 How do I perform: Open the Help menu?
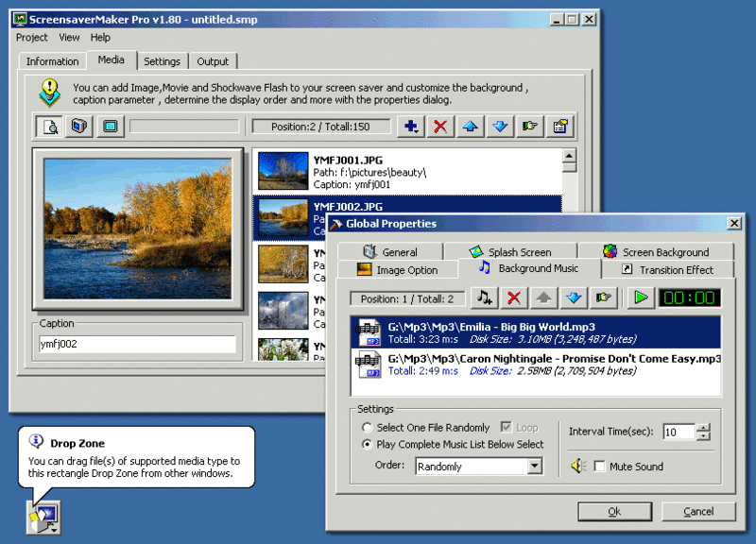(100, 38)
